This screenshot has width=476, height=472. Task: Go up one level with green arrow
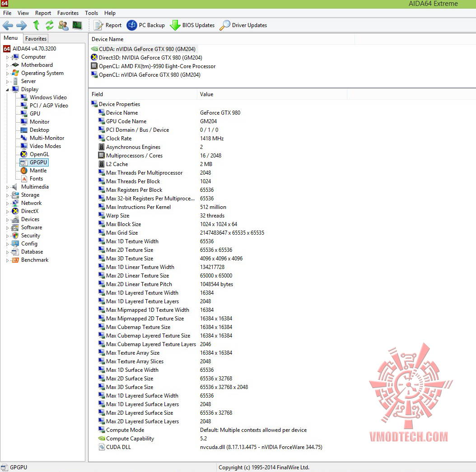36,25
